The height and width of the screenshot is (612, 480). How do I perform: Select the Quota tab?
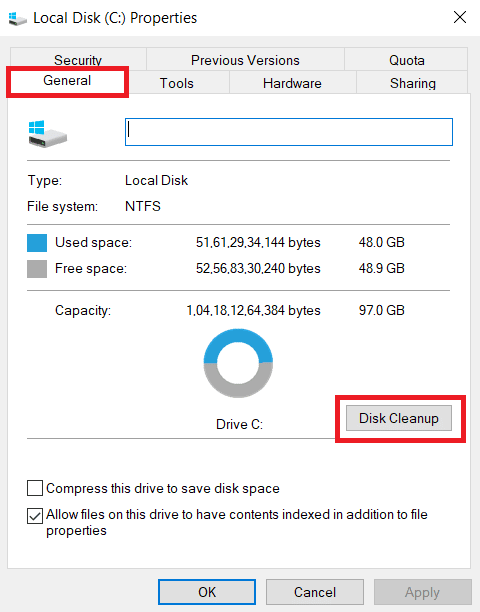pyautogui.click(x=406, y=60)
